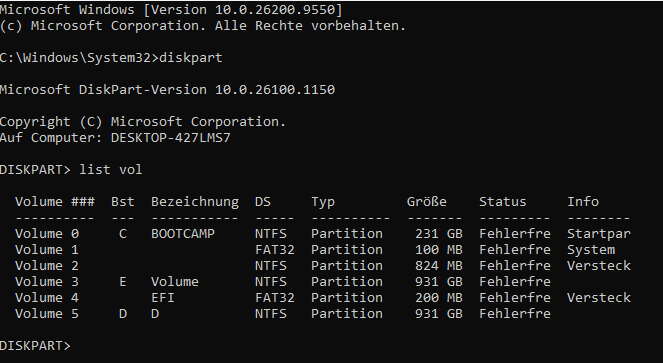The height and width of the screenshot is (363, 663).
Task: Click 'Versteck' info in Volume 2 row
Action: click(x=599, y=266)
